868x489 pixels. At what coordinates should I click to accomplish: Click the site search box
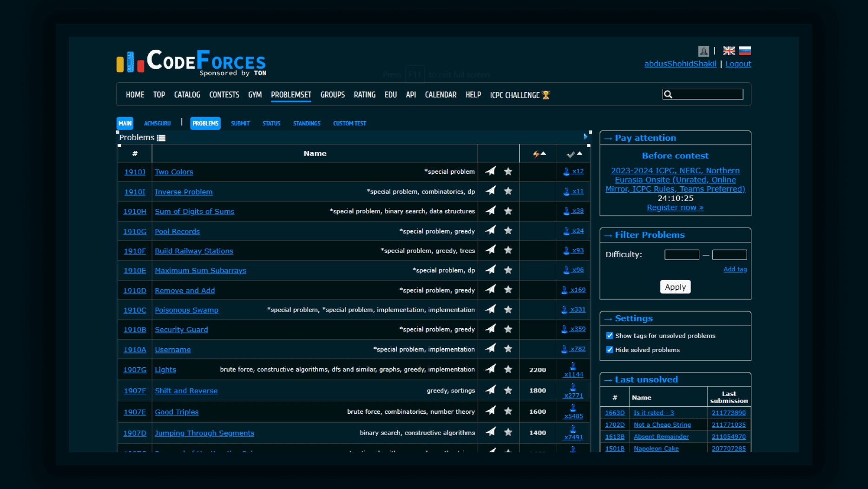tap(708, 95)
